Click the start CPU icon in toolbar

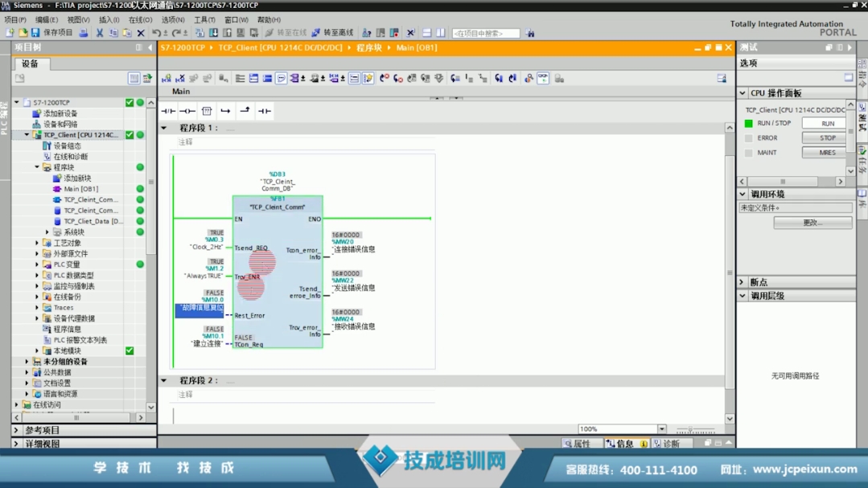click(x=381, y=33)
